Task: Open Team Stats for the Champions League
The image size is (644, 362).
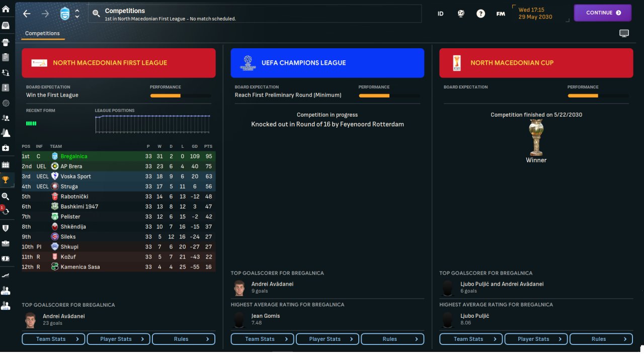Action: [x=263, y=339]
